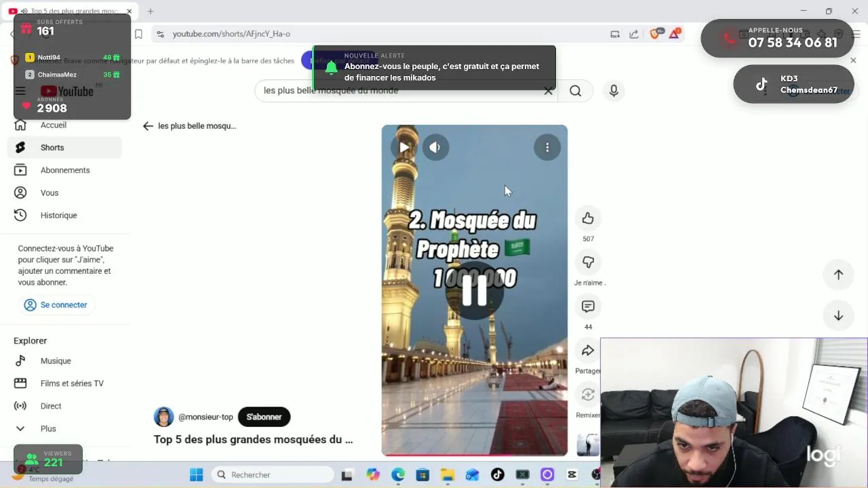
Task: Click the video title 'Top 5 des plus grandes mosquées'
Action: [253, 439]
